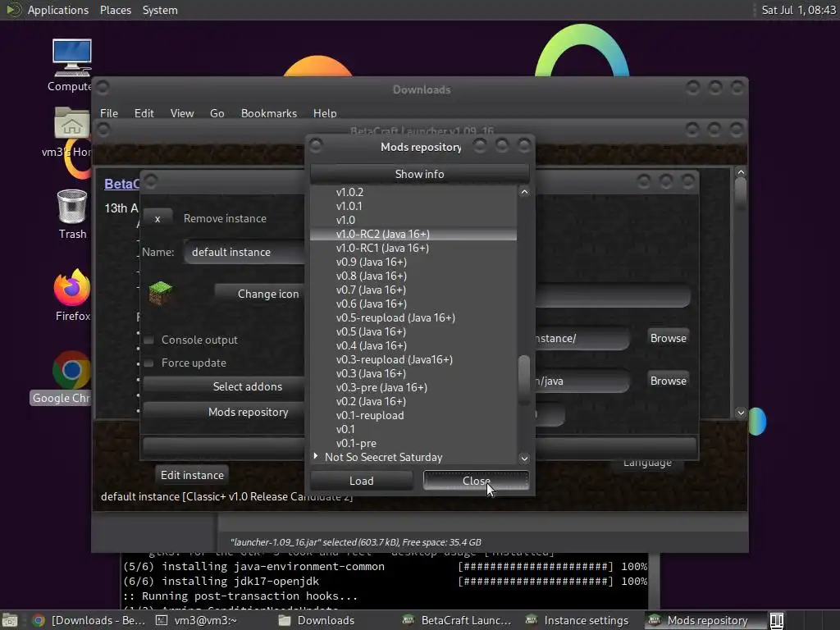Click the Show info button
The image size is (840, 630).
(419, 174)
